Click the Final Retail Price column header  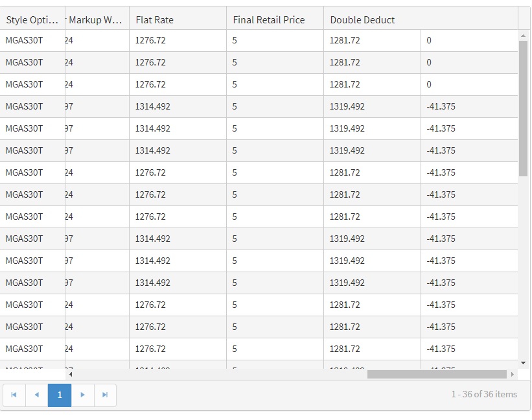click(x=268, y=20)
